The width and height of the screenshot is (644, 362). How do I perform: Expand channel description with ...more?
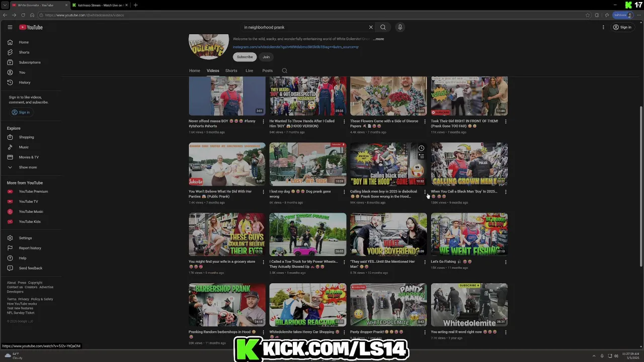[378, 39]
